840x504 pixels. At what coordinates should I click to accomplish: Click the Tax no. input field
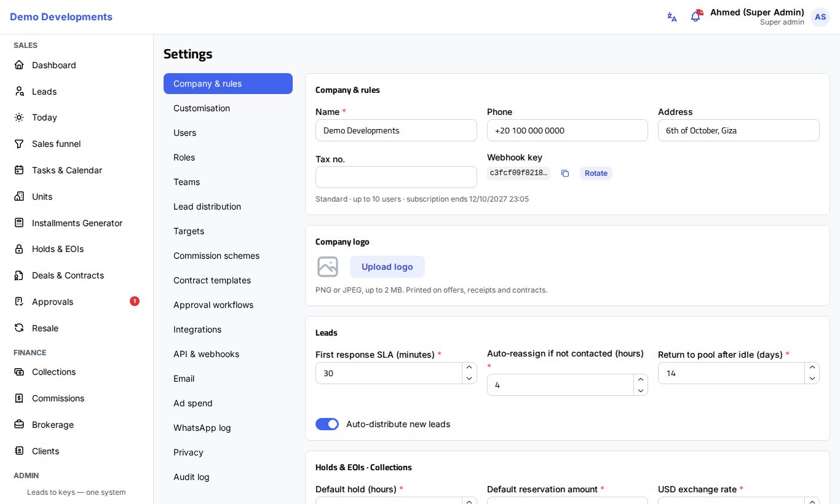(x=396, y=177)
